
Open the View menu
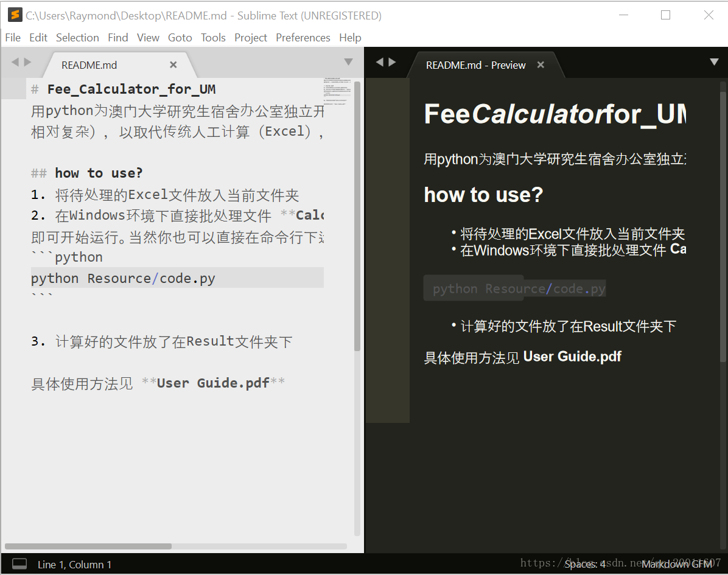148,38
